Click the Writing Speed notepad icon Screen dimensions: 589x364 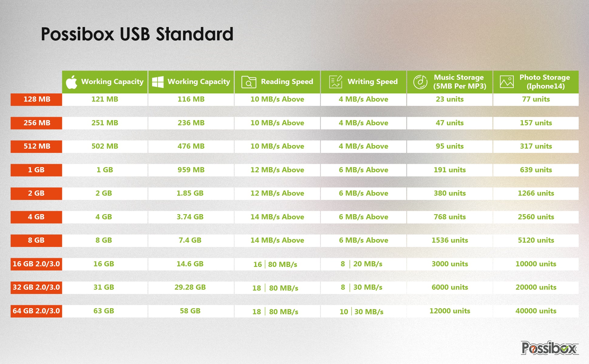pyautogui.click(x=335, y=82)
